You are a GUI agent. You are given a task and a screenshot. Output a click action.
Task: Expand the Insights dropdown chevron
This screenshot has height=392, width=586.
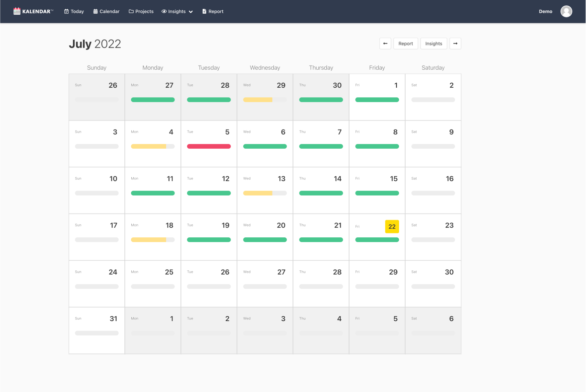(x=191, y=12)
